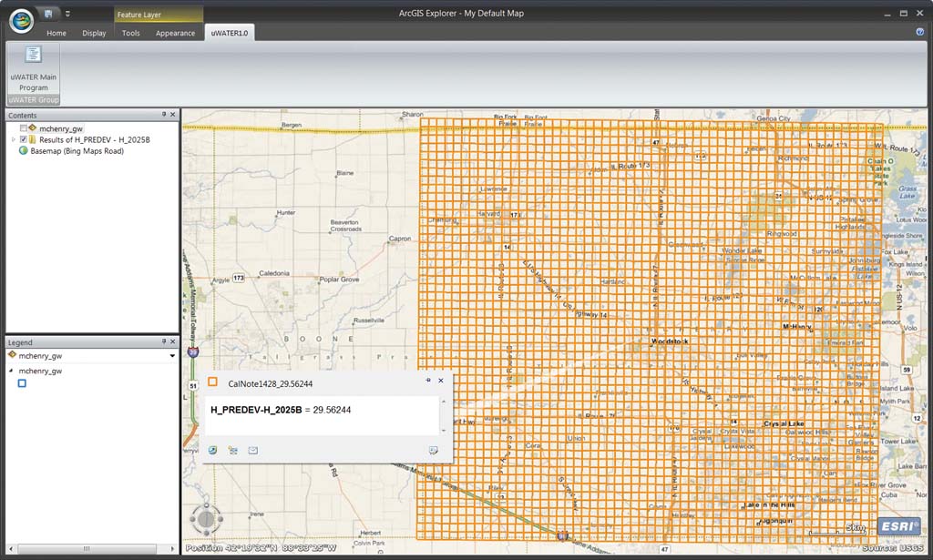933x560 pixels.
Task: Select Results of H_PREDEV - H_2025B folder item
Action: [x=95, y=139]
